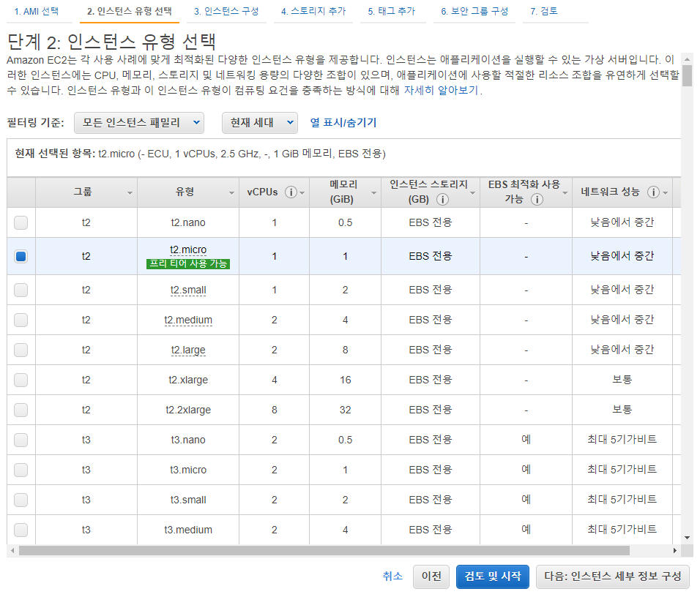The height and width of the screenshot is (597, 700).
Task: Open sort arrow of 유형 column
Action: [231, 192]
